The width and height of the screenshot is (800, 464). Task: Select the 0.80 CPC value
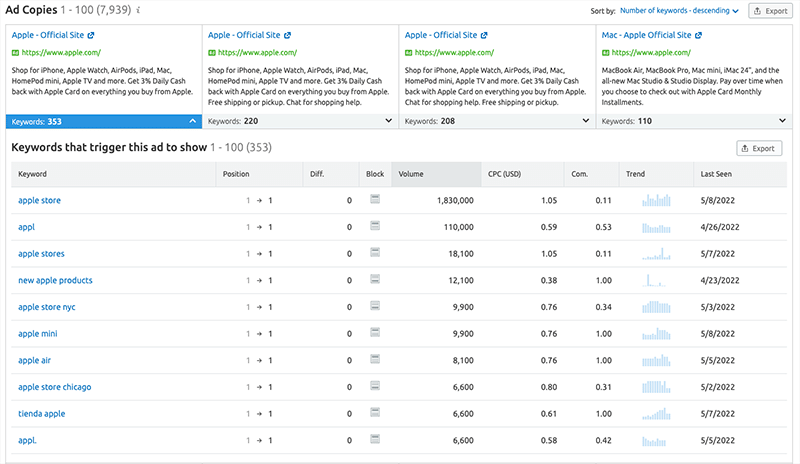(548, 387)
